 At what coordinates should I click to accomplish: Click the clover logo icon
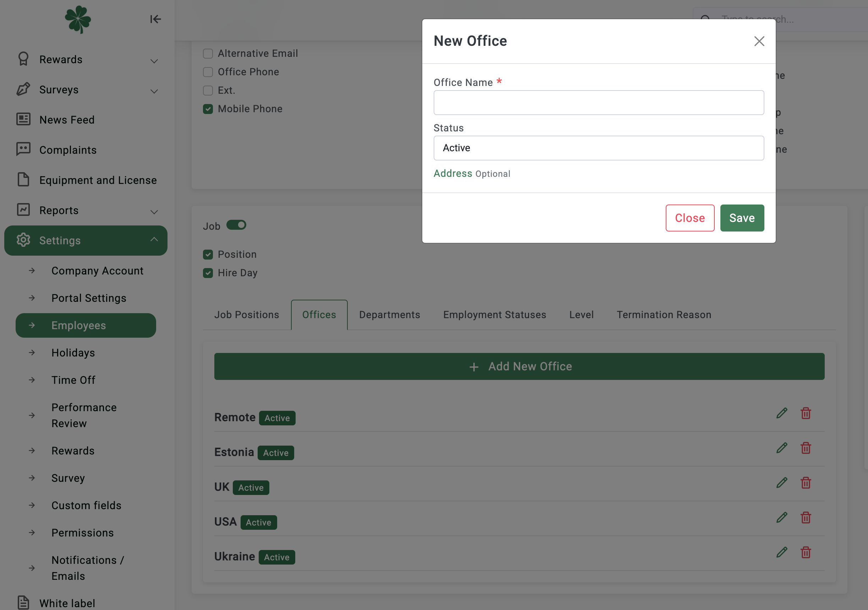(78, 19)
